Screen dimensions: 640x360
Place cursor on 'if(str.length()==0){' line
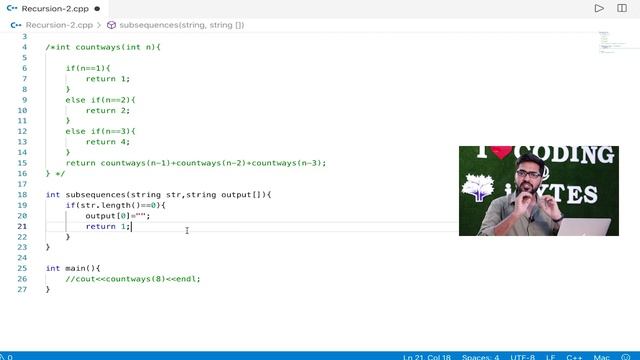point(116,205)
